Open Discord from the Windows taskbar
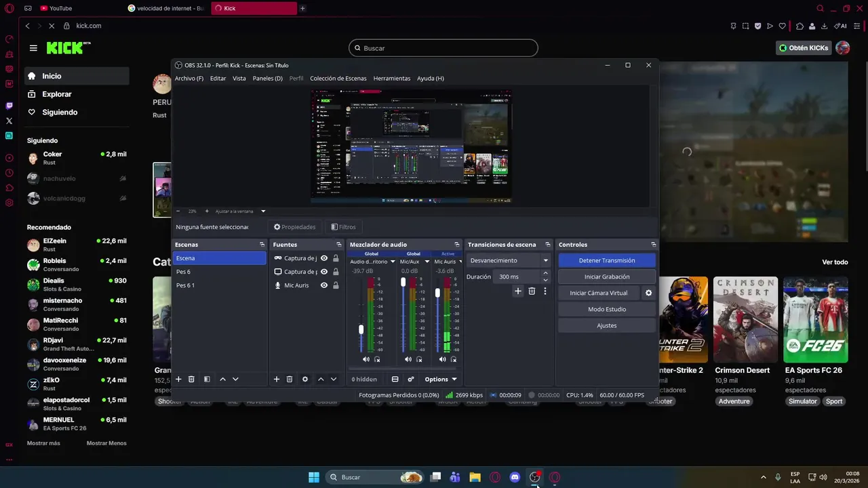 [515, 477]
